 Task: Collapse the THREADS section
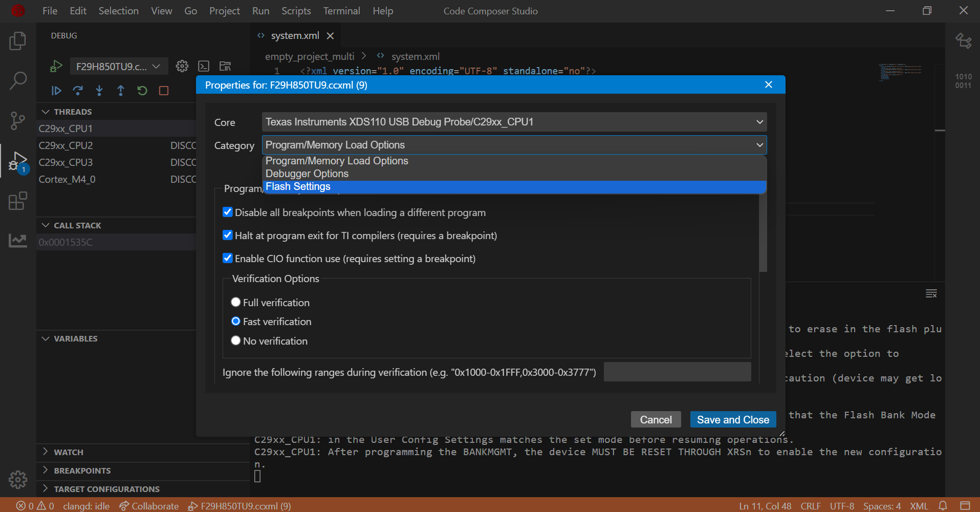(x=45, y=111)
